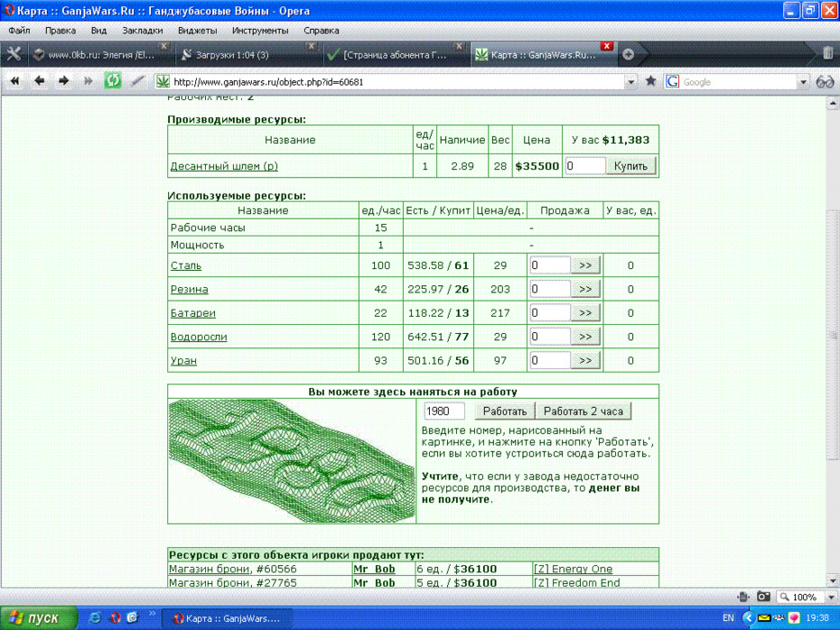Click the >> sell button for Резина
This screenshot has width=840, height=630.
(585, 289)
